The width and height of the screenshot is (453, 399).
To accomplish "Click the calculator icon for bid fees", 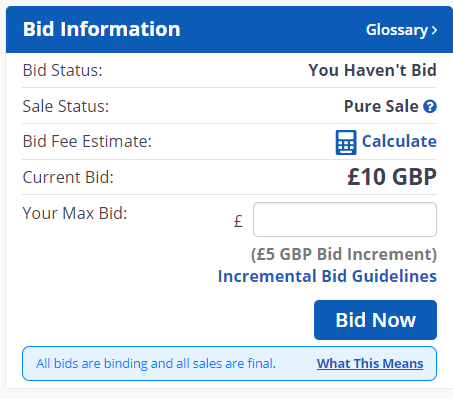I will (346, 142).
